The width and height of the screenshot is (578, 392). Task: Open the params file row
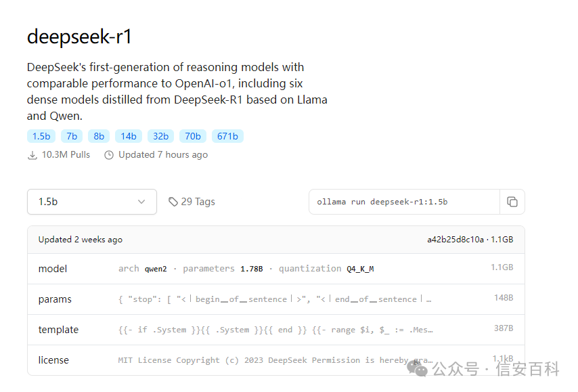pos(276,299)
